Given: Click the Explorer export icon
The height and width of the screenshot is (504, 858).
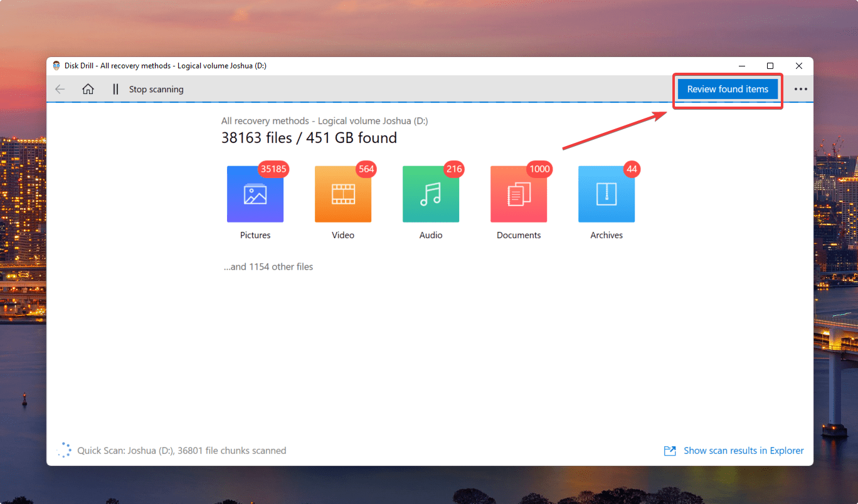Looking at the screenshot, I should coord(670,451).
